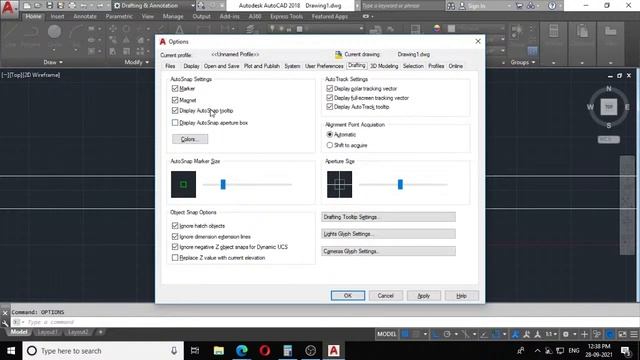The width and height of the screenshot is (640, 360).
Task: Enable Replace Z value with current elevation
Action: pyautogui.click(x=175, y=258)
